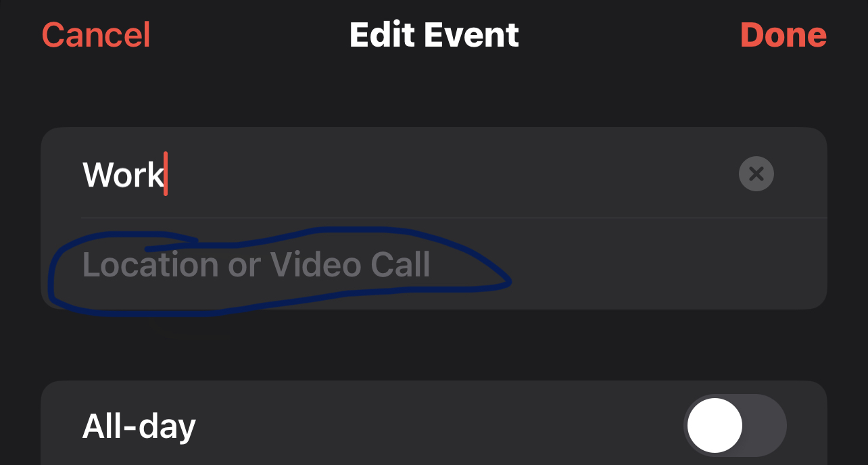Image resolution: width=868 pixels, height=465 pixels.
Task: Tap the "Edit Event" header title
Action: (434, 35)
